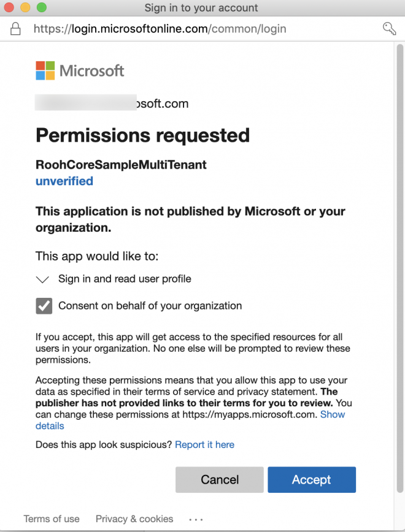Click the unverified publisher link
Screen dimensions: 405x532
point(64,181)
